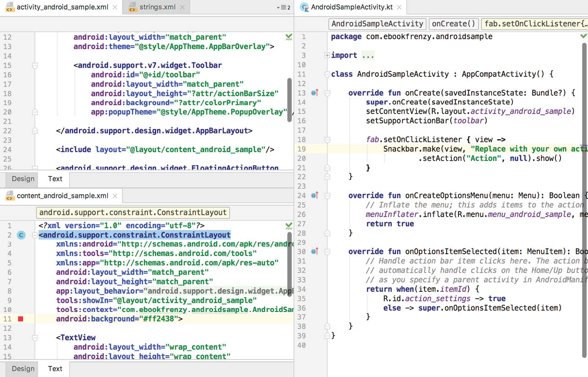Collapse the Toolbar element fold at line 15
The height and width of the screenshot is (377, 588).
coord(35,66)
